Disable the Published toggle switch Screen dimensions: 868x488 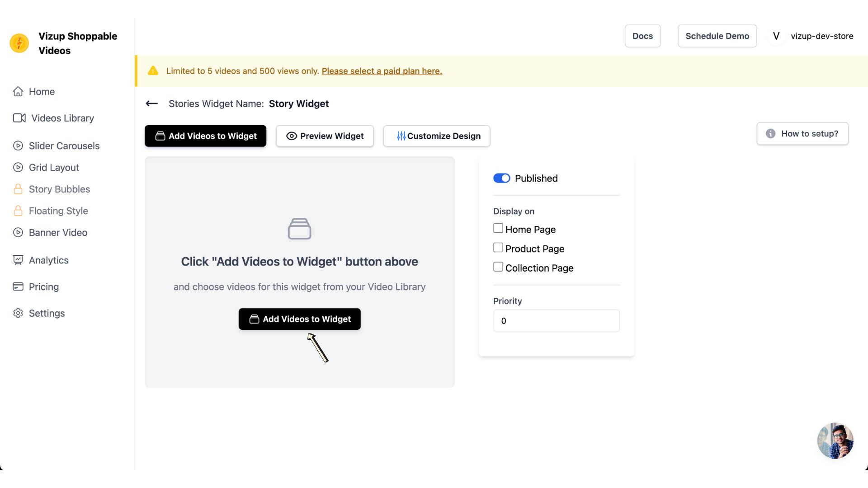501,178
